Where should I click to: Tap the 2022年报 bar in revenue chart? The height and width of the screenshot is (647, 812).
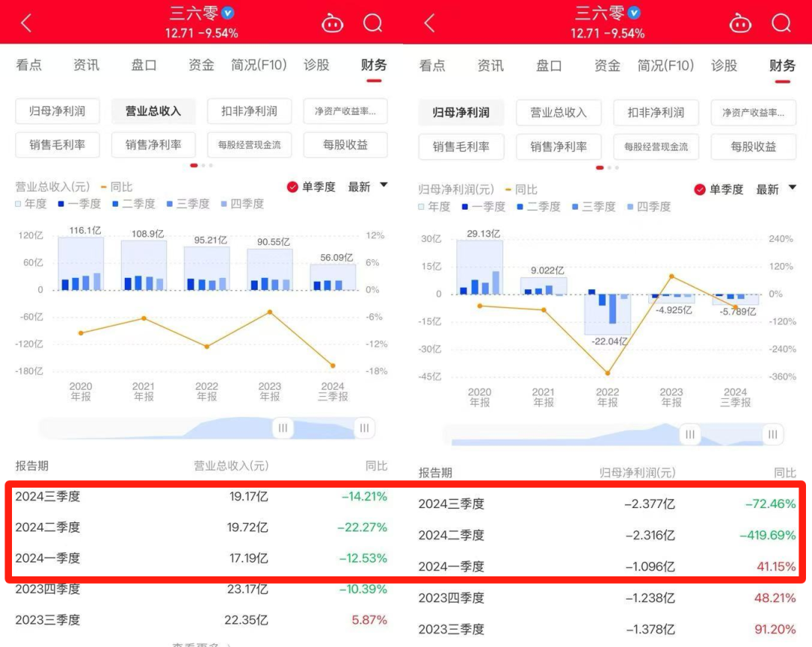[x=207, y=268]
